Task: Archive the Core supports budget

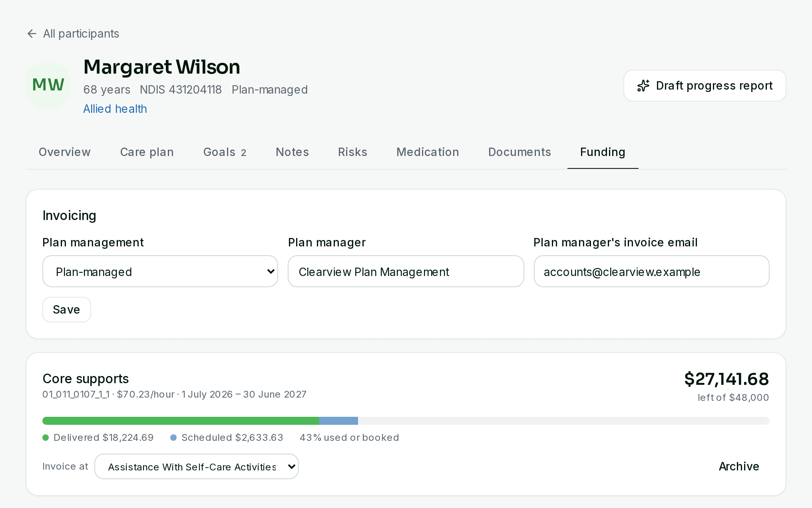Action: (739, 466)
